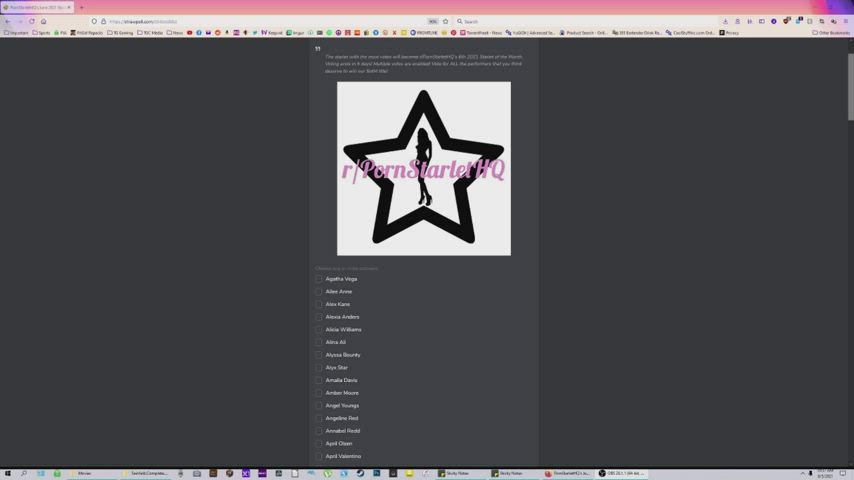Open the TG Gaming bookmarks folder

(120, 33)
